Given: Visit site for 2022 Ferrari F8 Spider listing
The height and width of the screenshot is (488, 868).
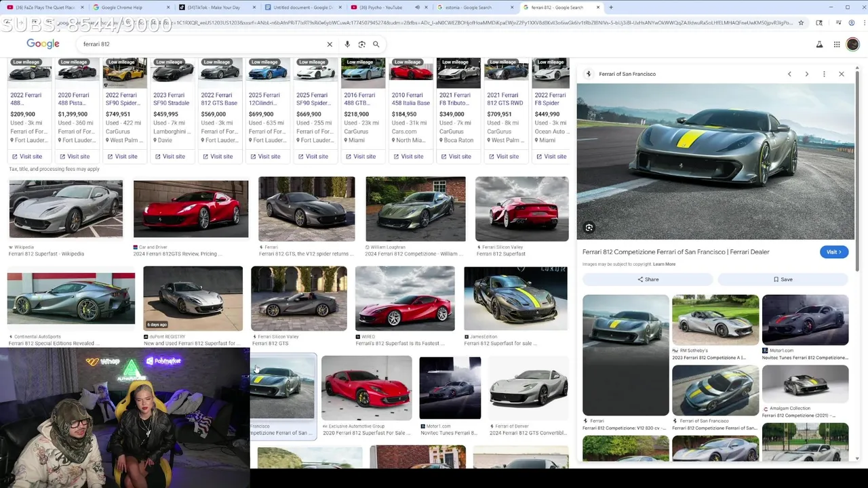Looking at the screenshot, I should [551, 157].
